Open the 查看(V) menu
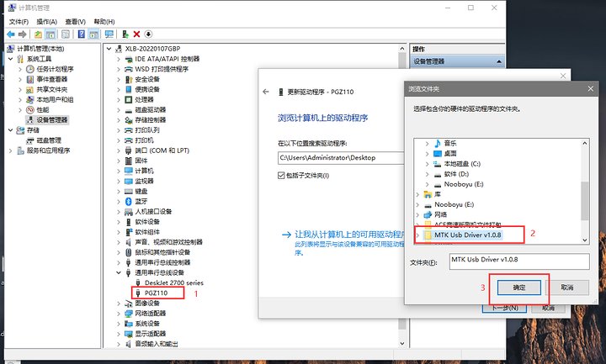Image resolution: width=606 pixels, height=364 pixels. (x=76, y=22)
